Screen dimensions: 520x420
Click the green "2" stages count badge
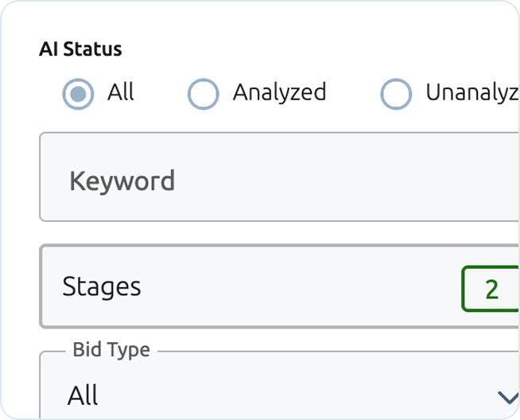point(491,289)
